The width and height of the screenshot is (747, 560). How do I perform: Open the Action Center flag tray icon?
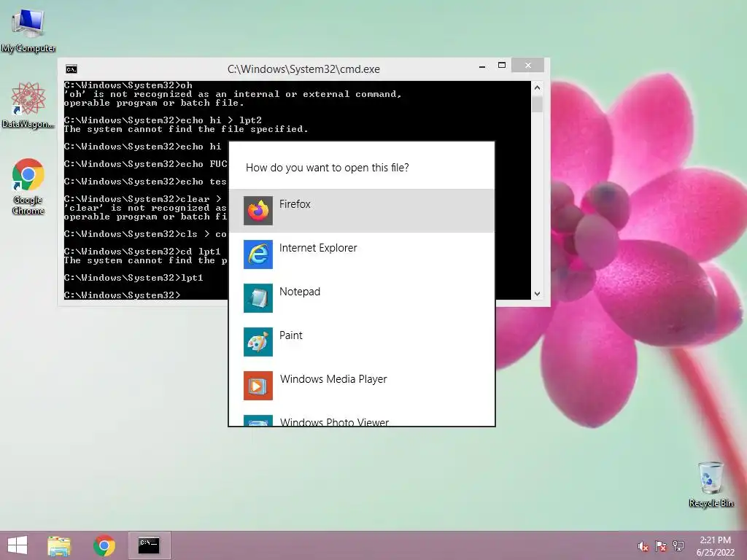click(660, 546)
